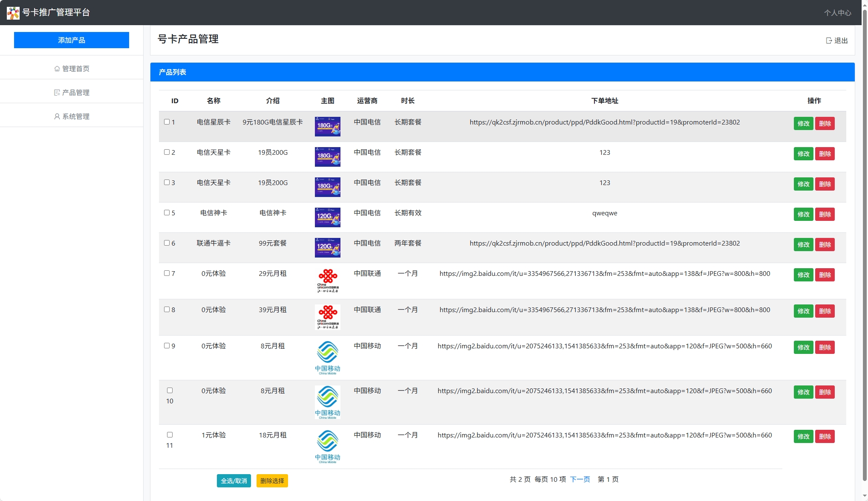Click the 长期有效 duration cell
Screen dimensions: 868x501
[x=408, y=213]
